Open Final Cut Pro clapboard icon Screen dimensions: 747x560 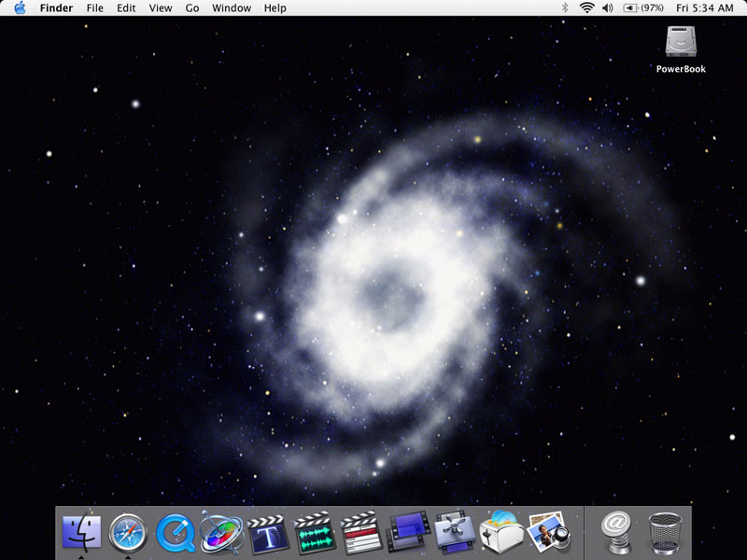pyautogui.click(x=361, y=533)
